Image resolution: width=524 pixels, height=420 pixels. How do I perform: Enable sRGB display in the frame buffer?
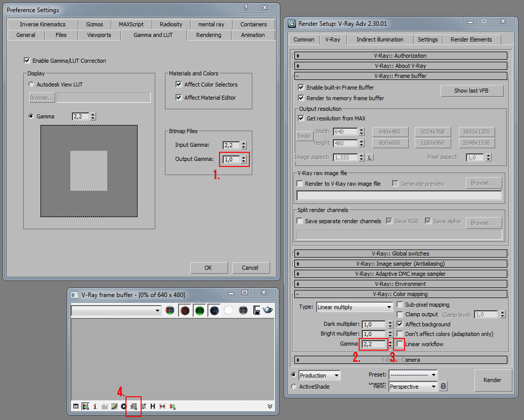[x=134, y=406]
